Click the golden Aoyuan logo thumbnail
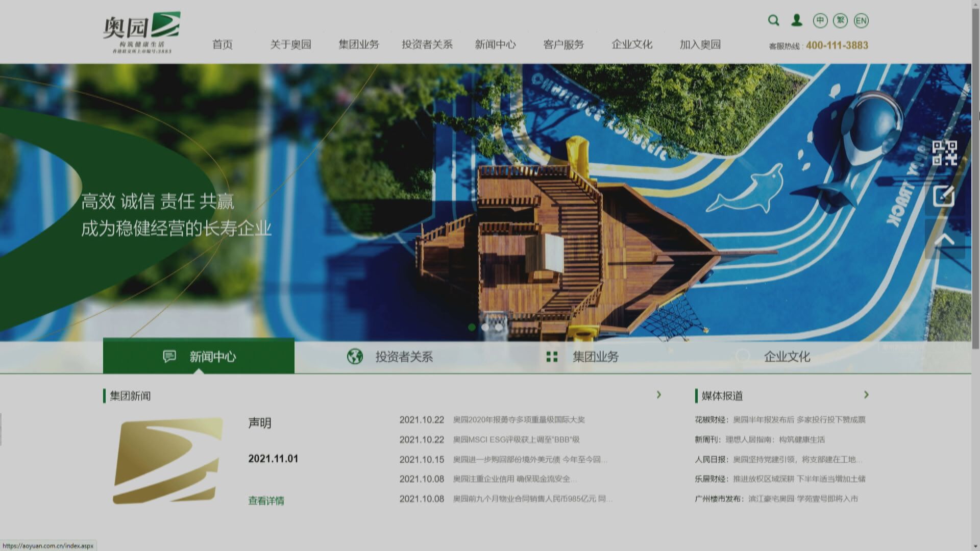Screen dimensions: 980x551 (x=168, y=459)
